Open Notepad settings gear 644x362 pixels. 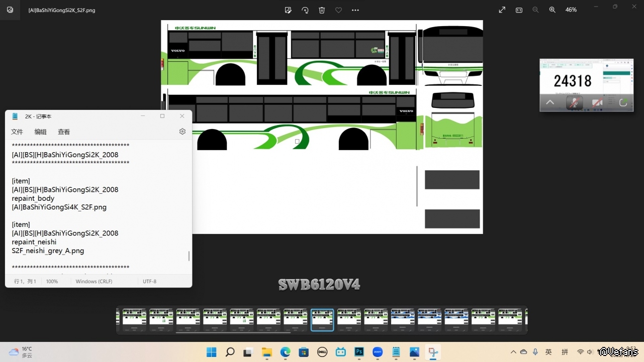pos(182,132)
